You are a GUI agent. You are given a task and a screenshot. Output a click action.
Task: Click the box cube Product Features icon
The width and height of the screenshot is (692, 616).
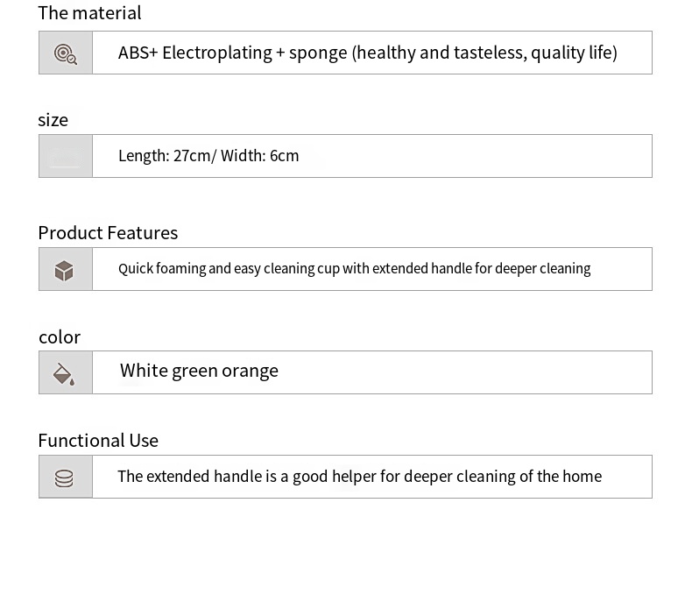point(65,270)
